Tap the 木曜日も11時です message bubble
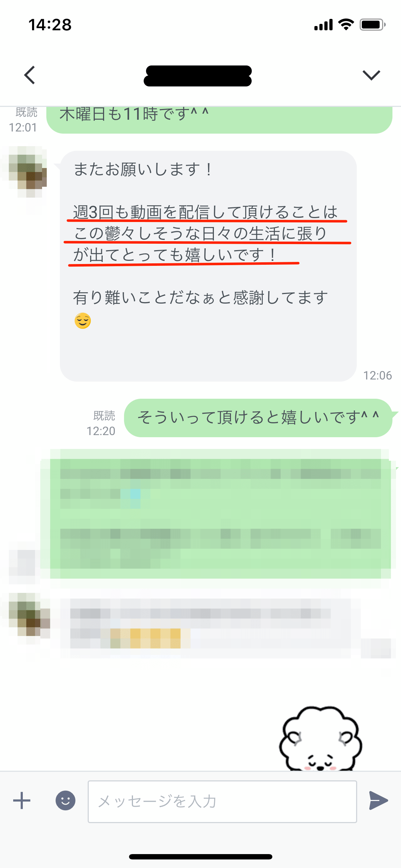The width and height of the screenshot is (401, 868). tap(219, 120)
